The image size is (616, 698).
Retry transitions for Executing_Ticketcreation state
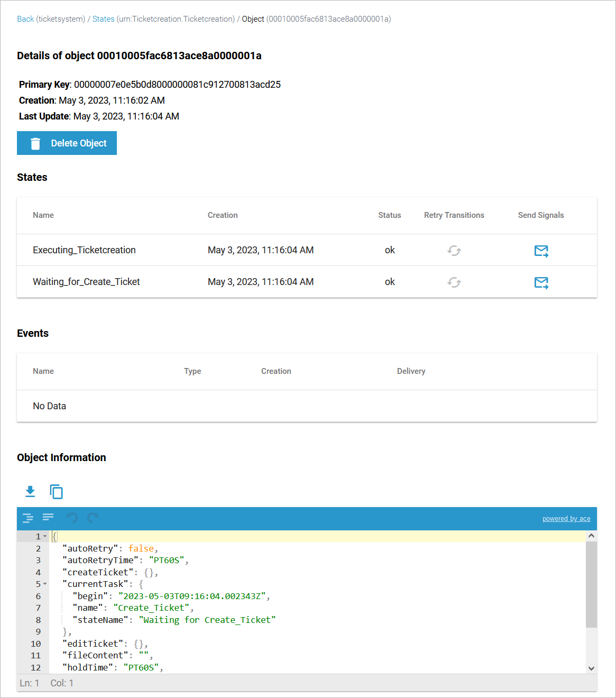pyautogui.click(x=454, y=250)
